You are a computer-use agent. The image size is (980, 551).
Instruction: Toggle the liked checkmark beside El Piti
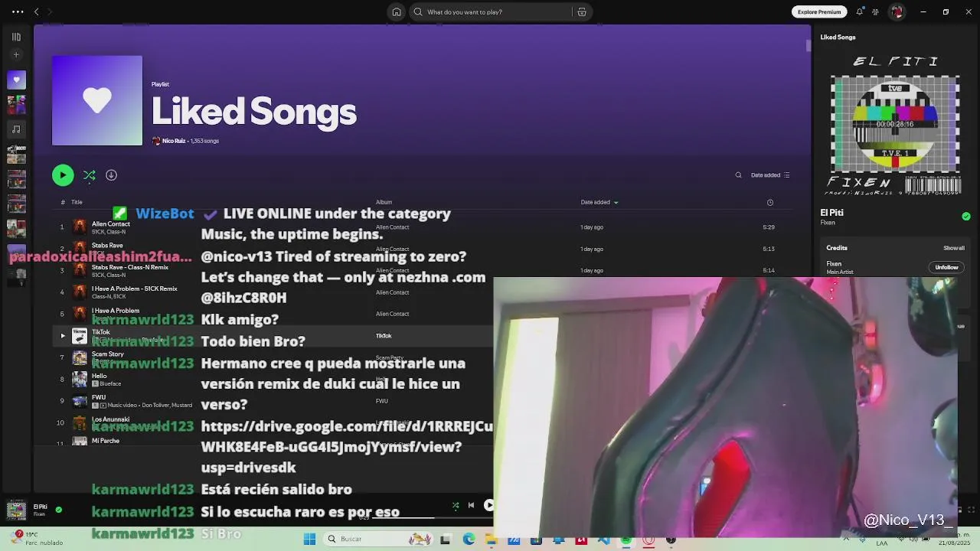point(966,217)
